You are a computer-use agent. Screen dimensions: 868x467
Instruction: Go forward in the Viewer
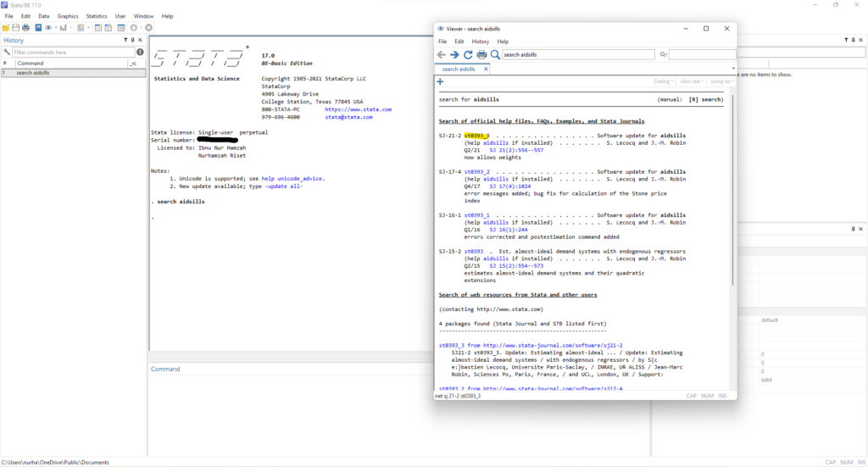tap(454, 54)
